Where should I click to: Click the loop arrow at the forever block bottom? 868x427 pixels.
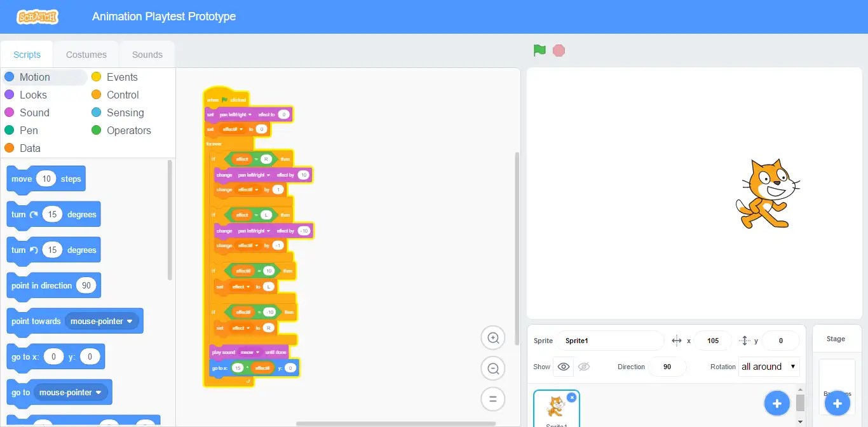[x=248, y=381]
